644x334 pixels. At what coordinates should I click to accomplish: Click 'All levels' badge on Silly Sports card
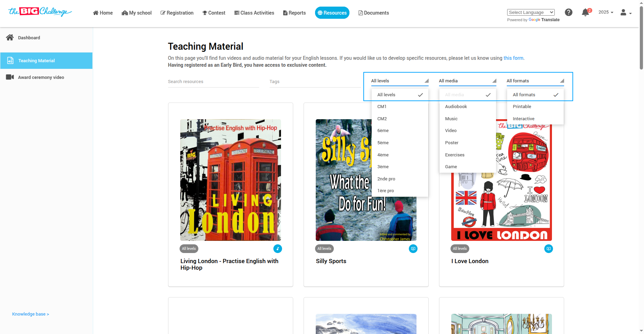[x=324, y=249]
